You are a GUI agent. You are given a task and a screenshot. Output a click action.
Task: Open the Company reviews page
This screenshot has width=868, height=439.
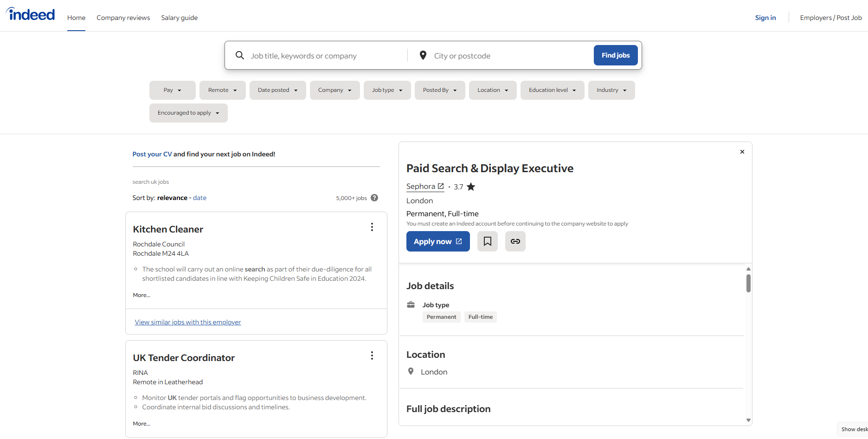(x=123, y=18)
